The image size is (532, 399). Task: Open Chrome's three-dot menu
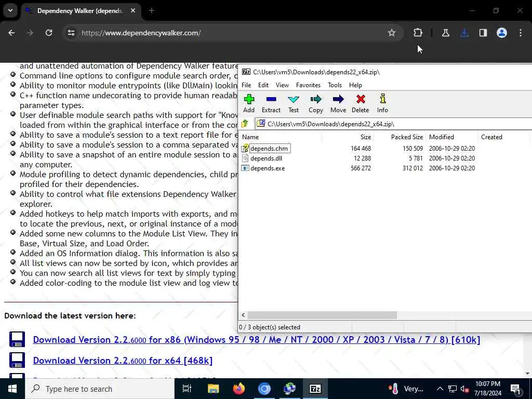click(521, 33)
